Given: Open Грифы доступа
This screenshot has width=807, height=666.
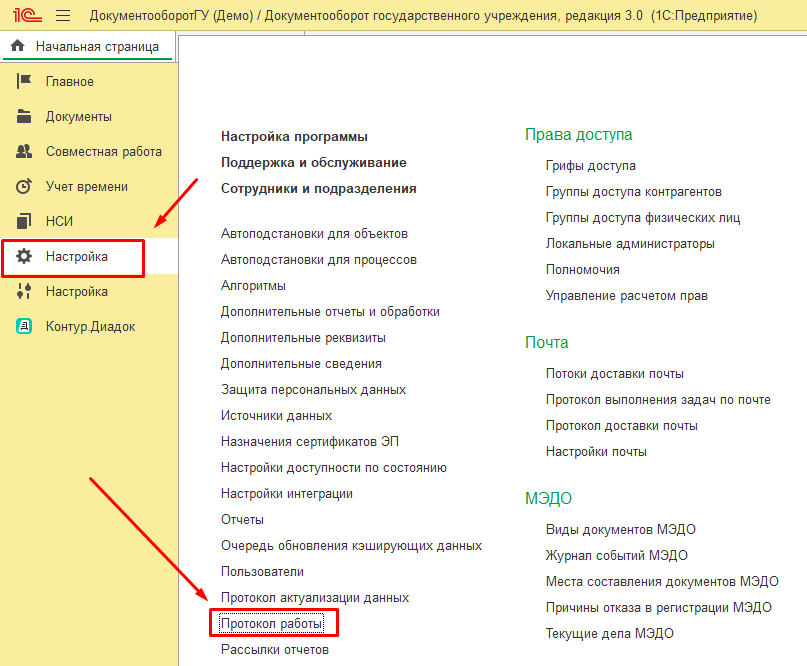Looking at the screenshot, I should point(590,166).
